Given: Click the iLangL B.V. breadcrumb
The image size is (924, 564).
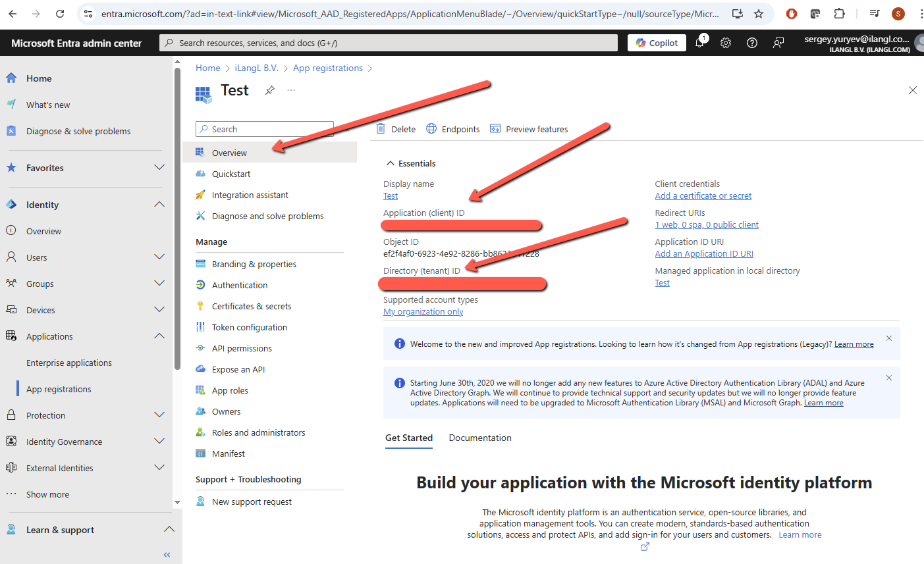Looking at the screenshot, I should (257, 68).
